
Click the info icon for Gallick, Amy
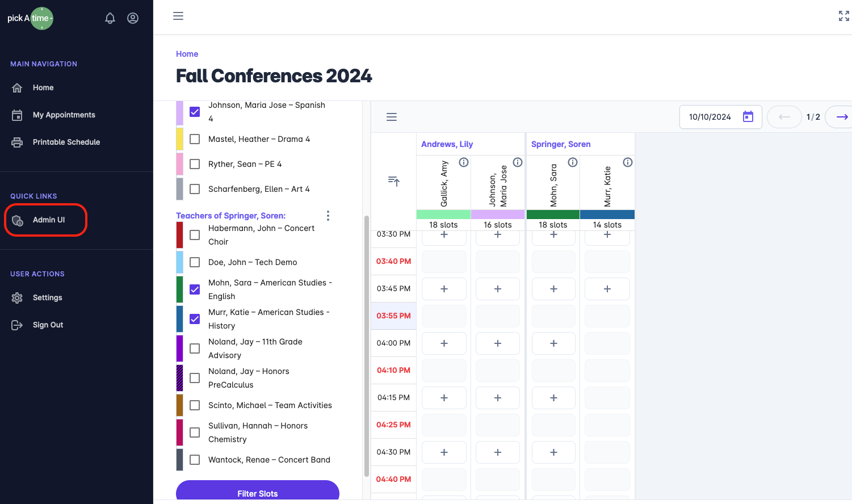pyautogui.click(x=464, y=162)
